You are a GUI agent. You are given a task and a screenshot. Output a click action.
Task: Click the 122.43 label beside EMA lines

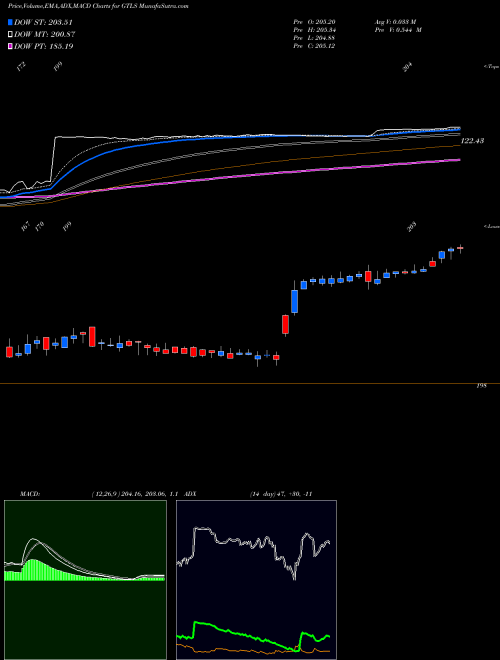(472, 141)
